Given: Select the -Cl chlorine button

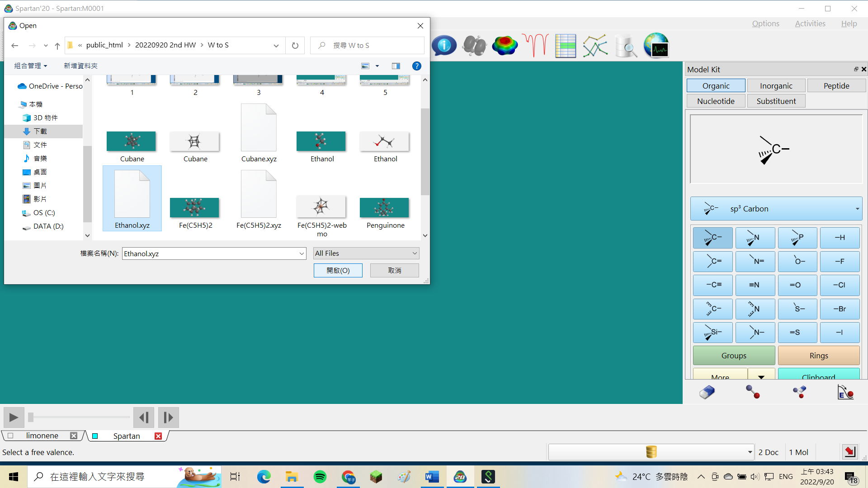Looking at the screenshot, I should [x=840, y=285].
